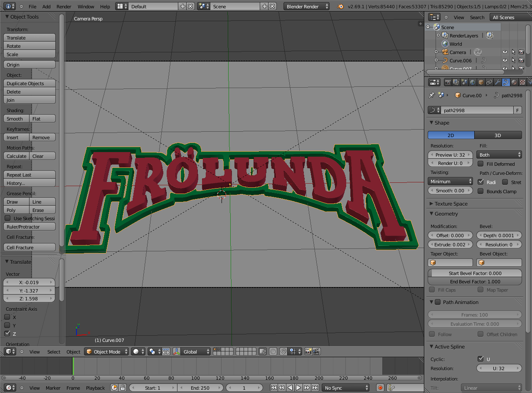This screenshot has height=393, width=532.
Task: Toggle renderability of Camera in outliner
Action: pyautogui.click(x=522, y=52)
